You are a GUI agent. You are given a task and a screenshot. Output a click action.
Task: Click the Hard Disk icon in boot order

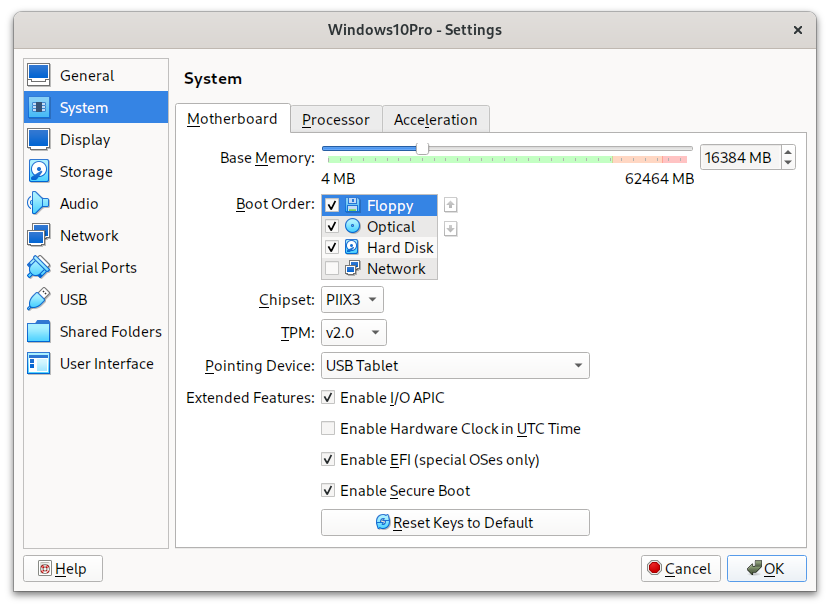[353, 247]
